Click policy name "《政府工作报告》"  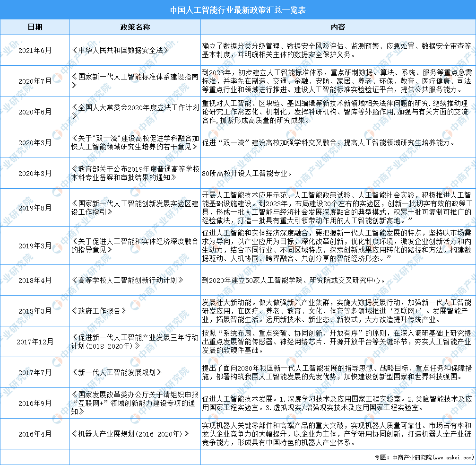tap(99, 311)
